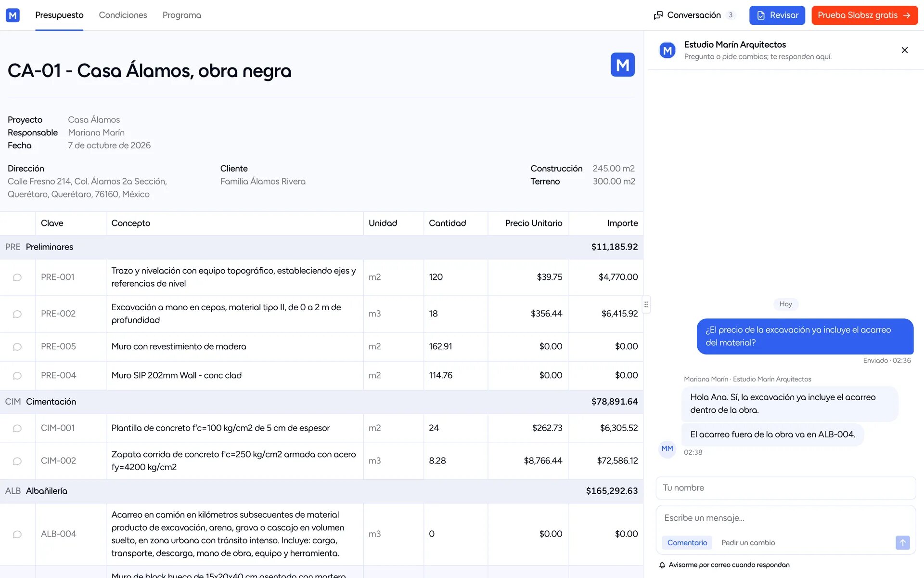Image resolution: width=924 pixels, height=578 pixels.
Task: Click the project title CA-01 Casa Álamos
Action: point(149,71)
